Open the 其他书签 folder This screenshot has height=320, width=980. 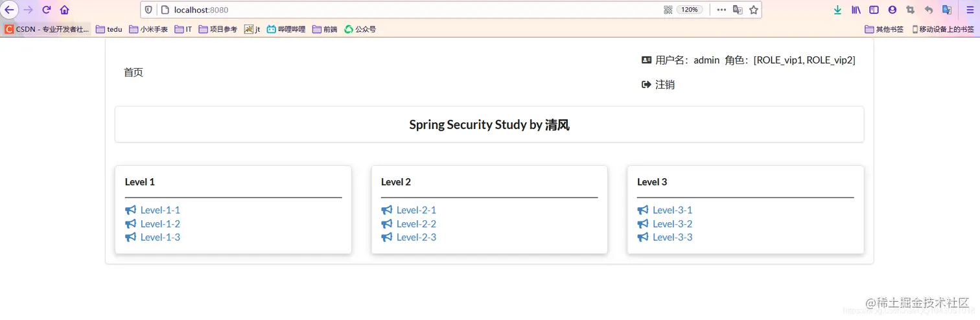click(x=884, y=29)
